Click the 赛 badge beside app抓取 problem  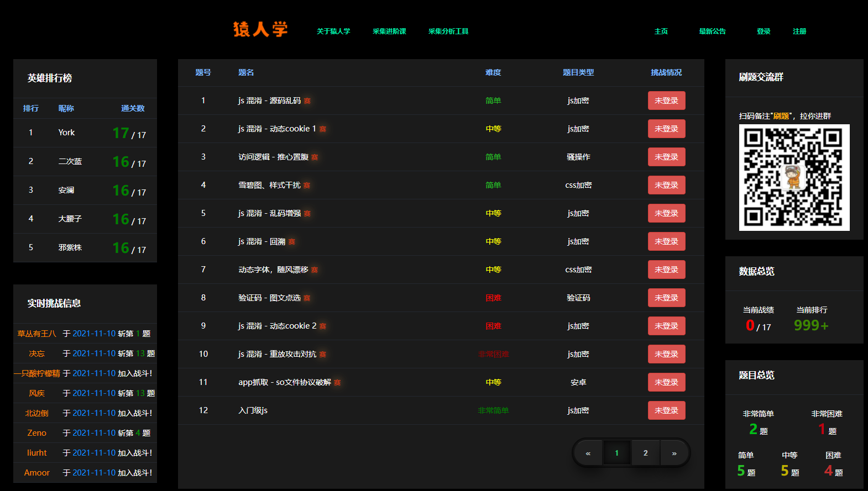[x=337, y=383]
